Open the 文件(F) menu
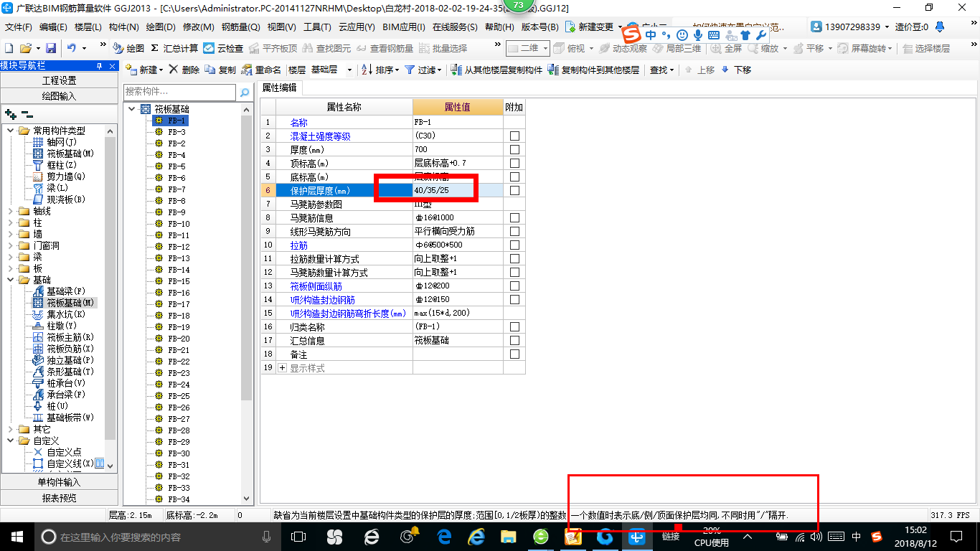980x551 pixels. tap(18, 27)
